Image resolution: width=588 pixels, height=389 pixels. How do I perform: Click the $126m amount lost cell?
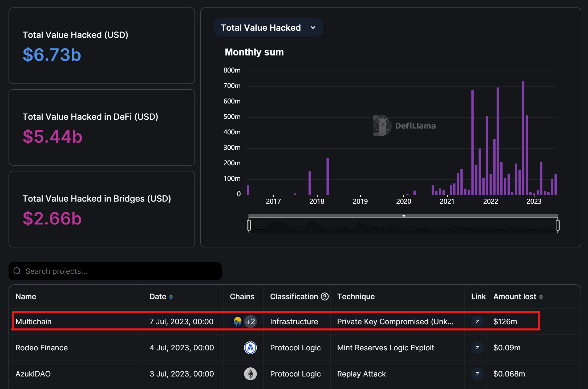pyautogui.click(x=505, y=322)
